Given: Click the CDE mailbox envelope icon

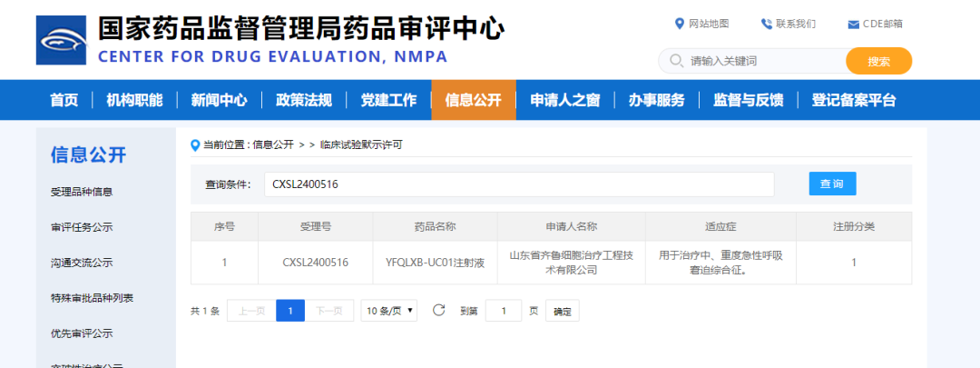Looking at the screenshot, I should [853, 25].
